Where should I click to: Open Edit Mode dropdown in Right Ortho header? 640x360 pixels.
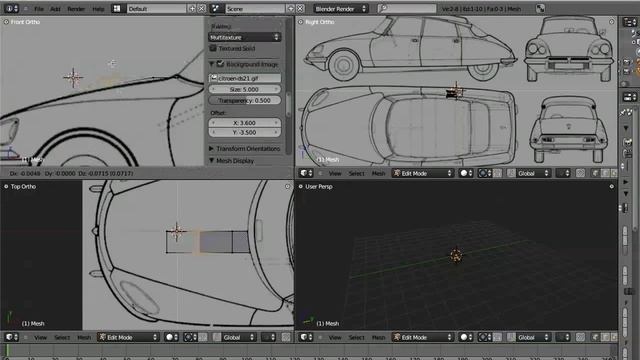click(423, 173)
